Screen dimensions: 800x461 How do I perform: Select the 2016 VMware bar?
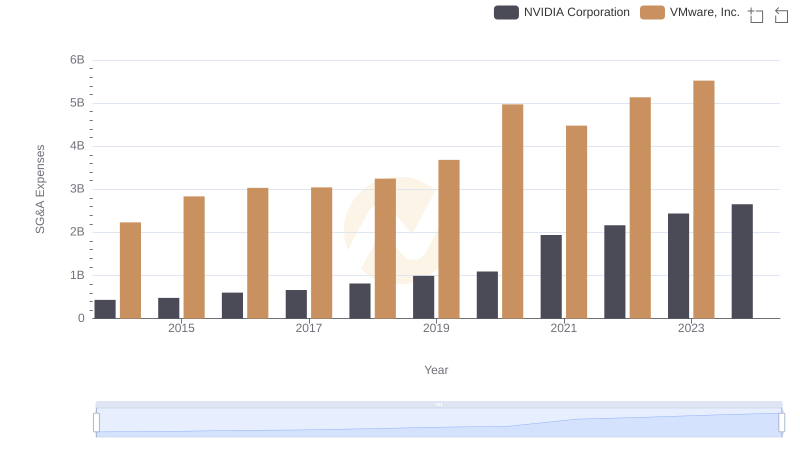tap(258, 253)
